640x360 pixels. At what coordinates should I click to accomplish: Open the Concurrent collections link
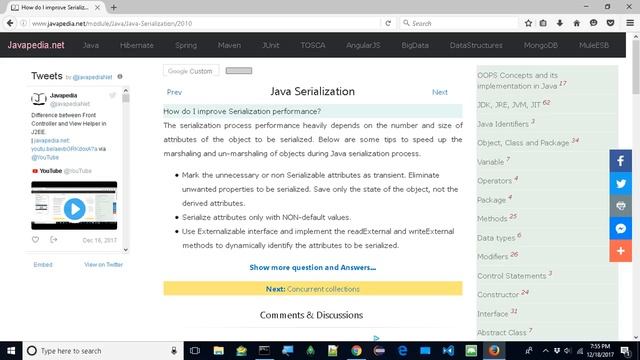point(323,289)
